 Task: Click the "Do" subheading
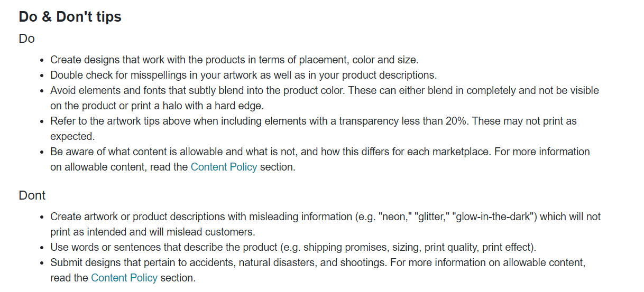pyautogui.click(x=26, y=39)
